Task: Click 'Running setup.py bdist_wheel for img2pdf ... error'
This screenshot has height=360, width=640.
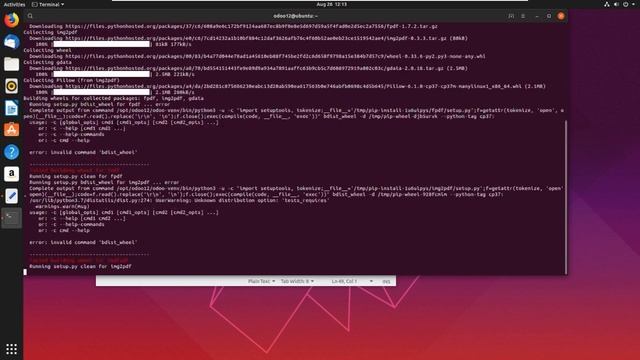Action: tap(104, 182)
